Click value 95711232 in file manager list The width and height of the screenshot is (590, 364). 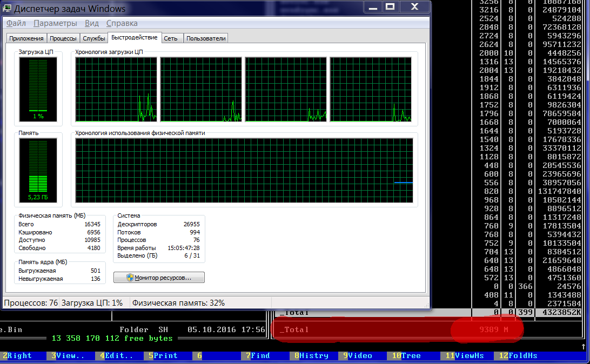point(562,44)
